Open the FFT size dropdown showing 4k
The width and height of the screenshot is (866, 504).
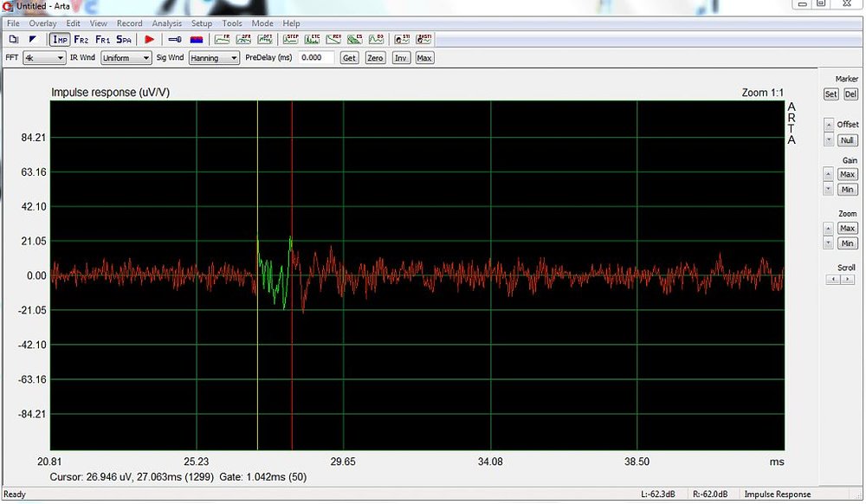point(44,58)
